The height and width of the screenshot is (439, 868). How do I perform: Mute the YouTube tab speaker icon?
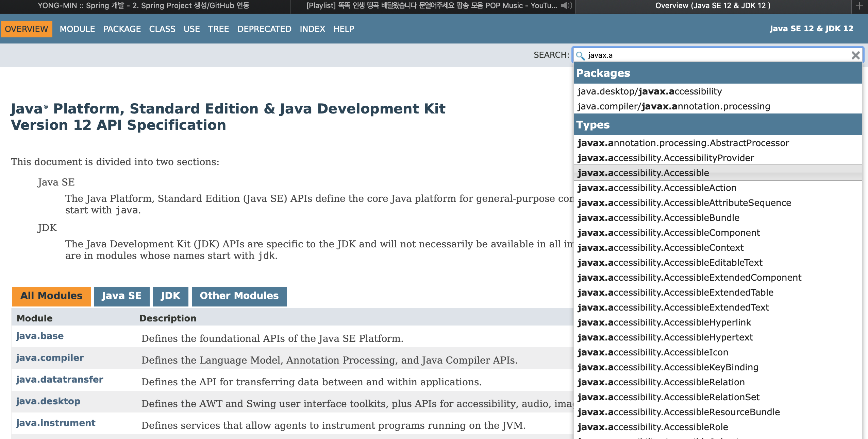[x=566, y=5]
